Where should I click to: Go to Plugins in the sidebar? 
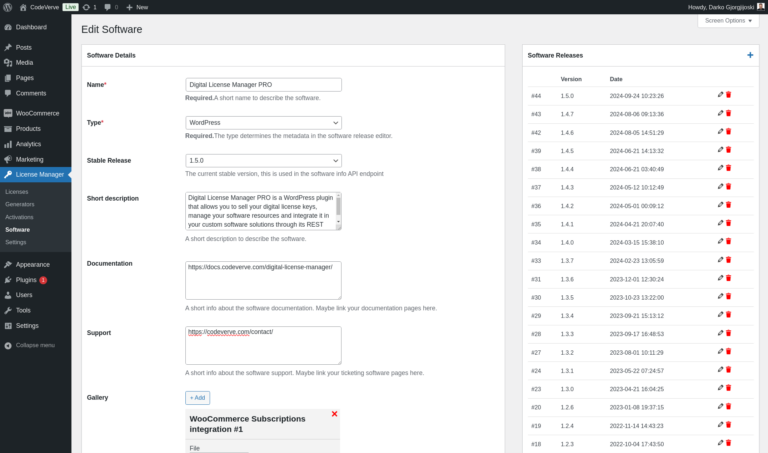coord(26,280)
